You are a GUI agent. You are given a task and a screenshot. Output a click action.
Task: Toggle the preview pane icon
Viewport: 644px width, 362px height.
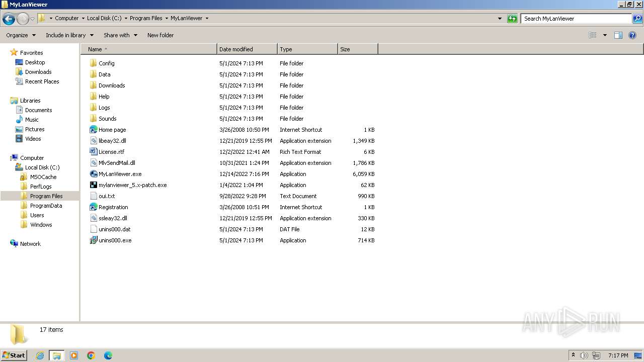pos(618,35)
